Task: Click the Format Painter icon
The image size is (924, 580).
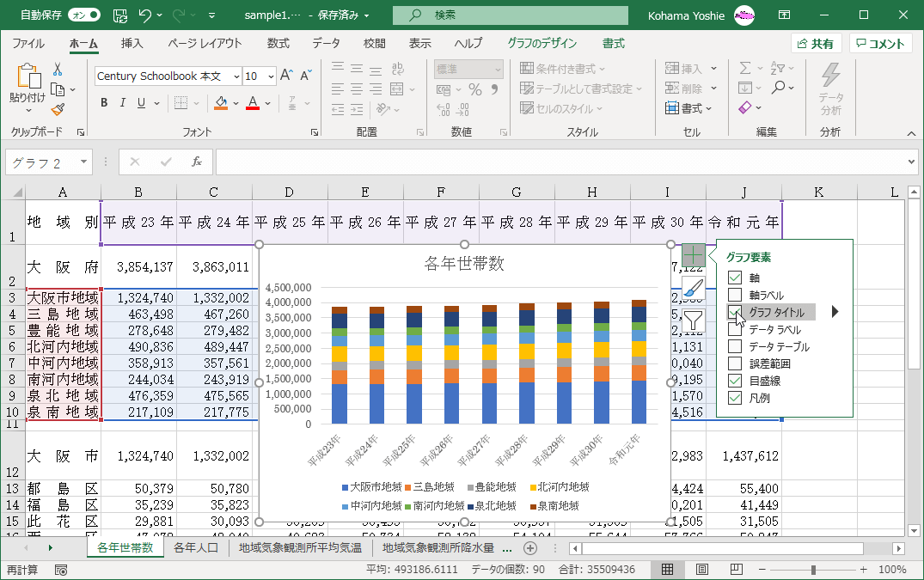Action: click(x=58, y=109)
